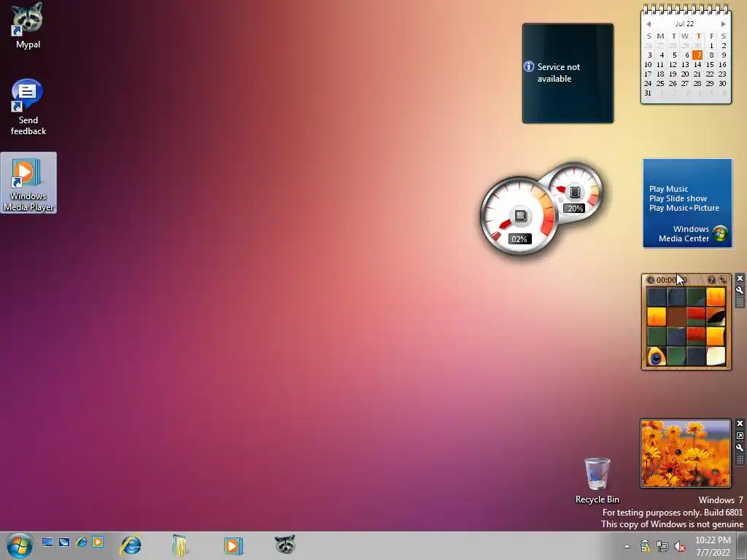Image resolution: width=747 pixels, height=560 pixels.
Task: Click Play Music in Media Center gadget
Action: point(668,189)
